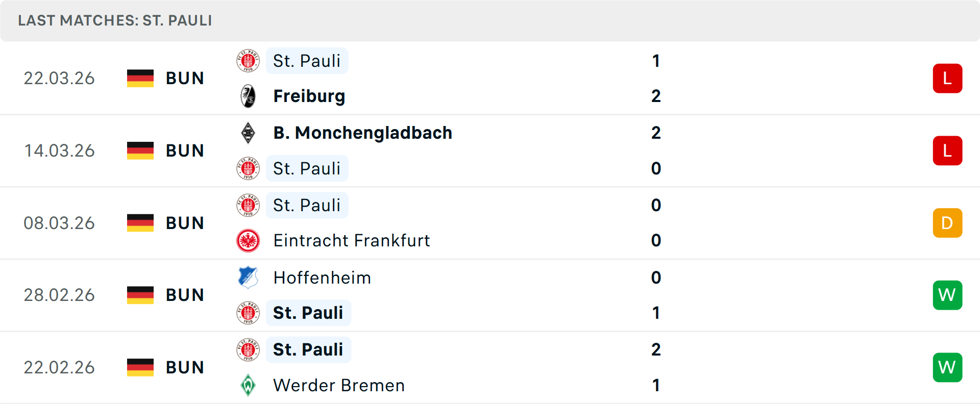Expand the St. Pauli vs Werder Bremen match row
This screenshot has height=404, width=980.
[490, 367]
